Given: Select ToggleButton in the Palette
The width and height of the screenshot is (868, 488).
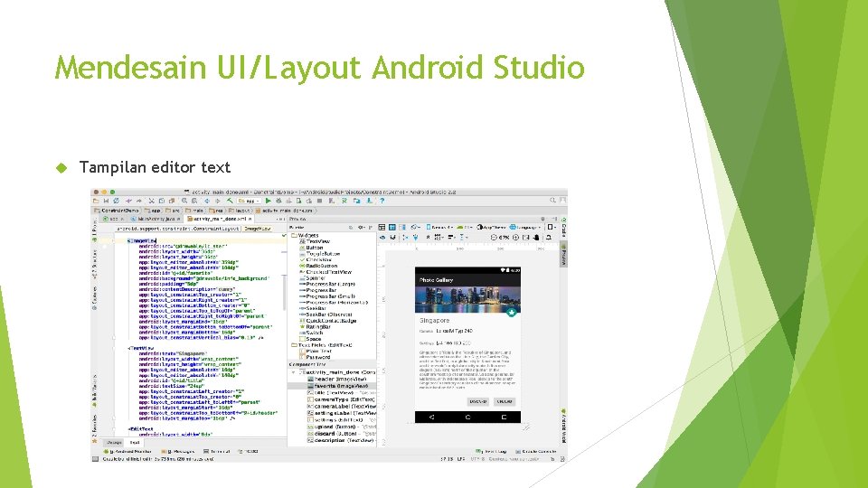Looking at the screenshot, I should point(319,254).
